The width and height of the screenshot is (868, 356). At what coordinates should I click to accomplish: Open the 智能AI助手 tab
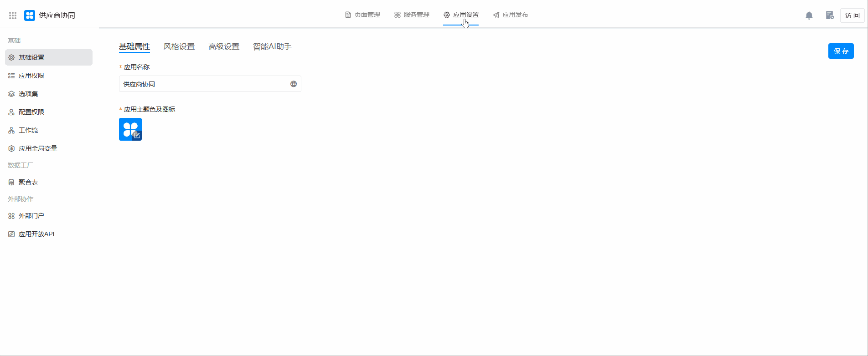[272, 46]
